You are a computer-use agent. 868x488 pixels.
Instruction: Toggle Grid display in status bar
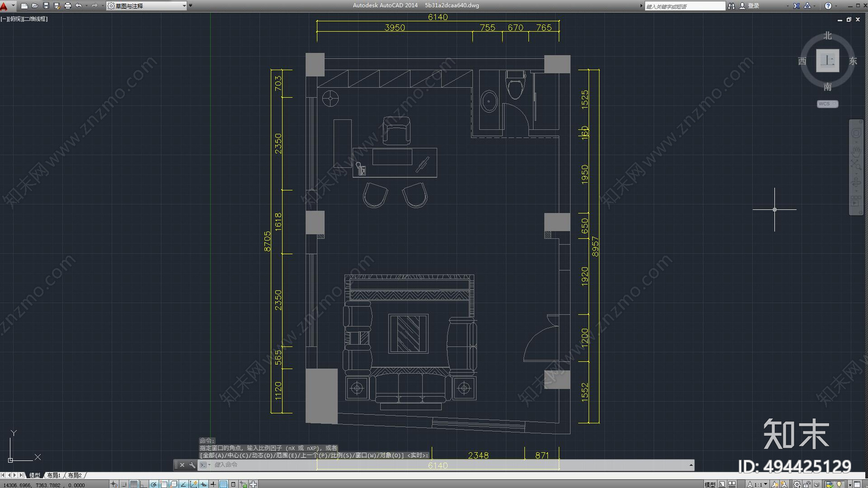(x=134, y=484)
